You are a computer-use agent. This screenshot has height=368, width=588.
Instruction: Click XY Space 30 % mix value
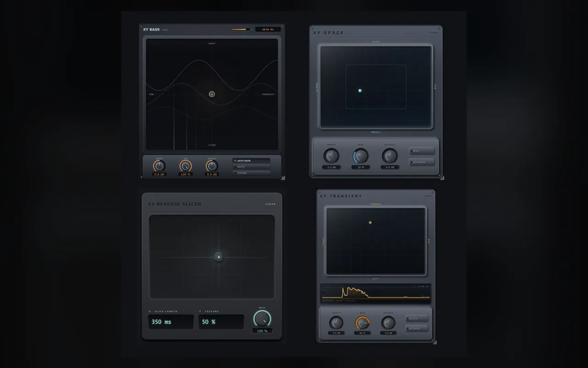361,167
